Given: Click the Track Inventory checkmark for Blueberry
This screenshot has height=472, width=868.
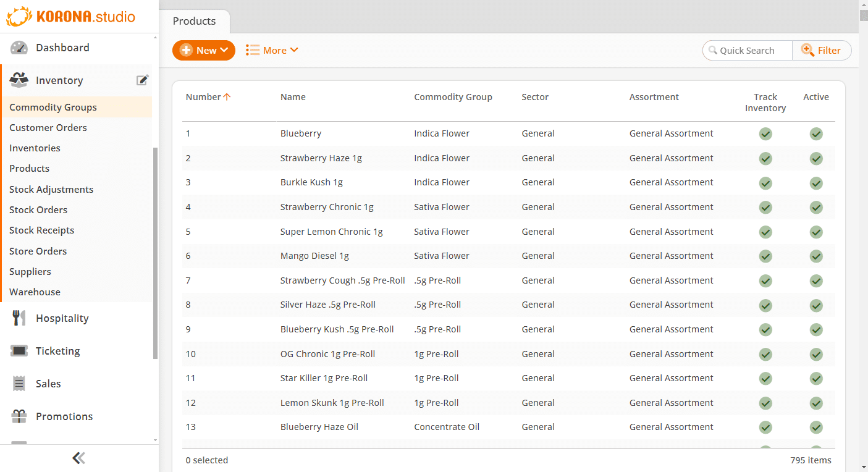Looking at the screenshot, I should pyautogui.click(x=765, y=134).
